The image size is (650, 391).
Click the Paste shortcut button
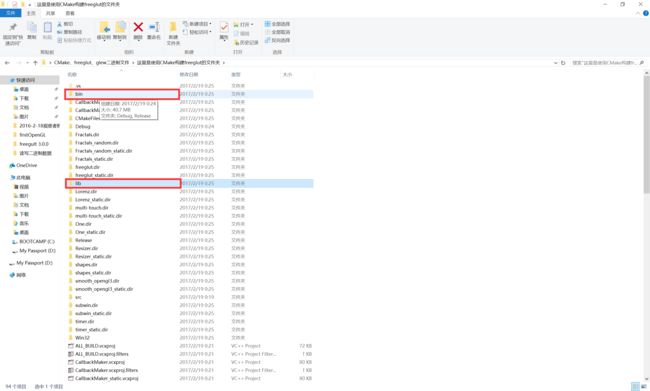pyautogui.click(x=74, y=40)
